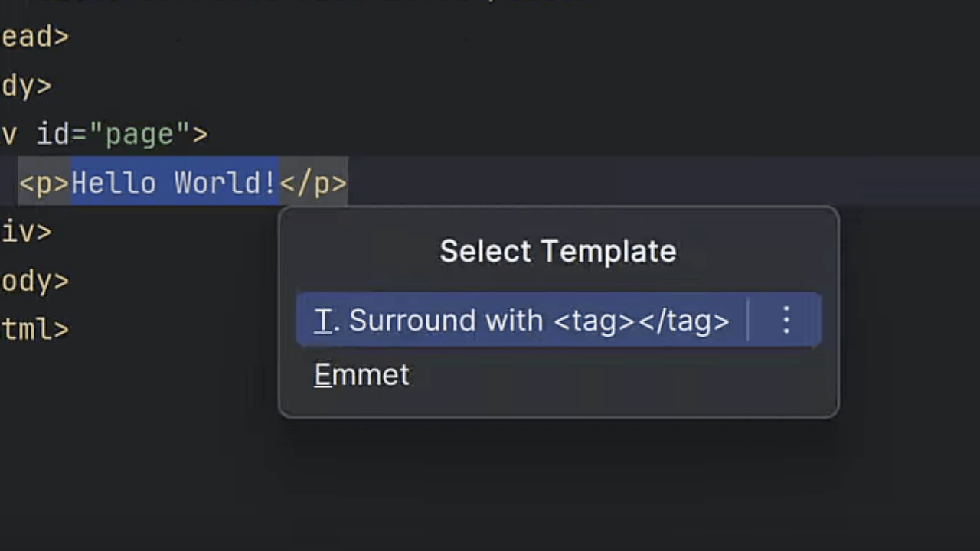Image resolution: width=980 pixels, height=551 pixels.
Task: Click the closing head tag fragment "ead>"
Action: pos(35,37)
